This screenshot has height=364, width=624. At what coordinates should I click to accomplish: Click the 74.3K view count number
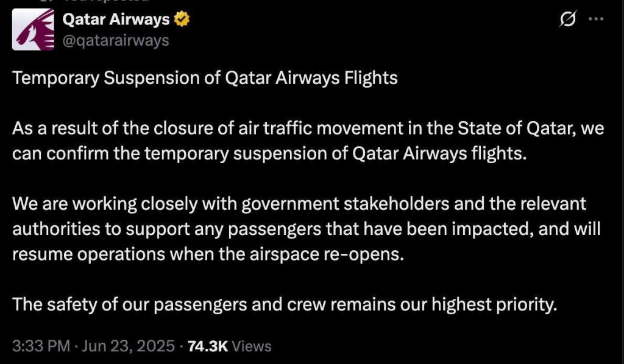208,346
